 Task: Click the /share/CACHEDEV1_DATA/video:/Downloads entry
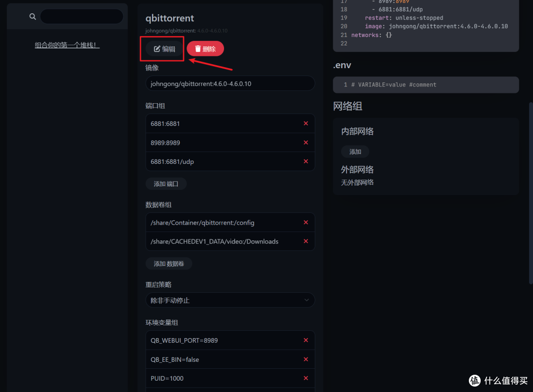tap(215, 241)
